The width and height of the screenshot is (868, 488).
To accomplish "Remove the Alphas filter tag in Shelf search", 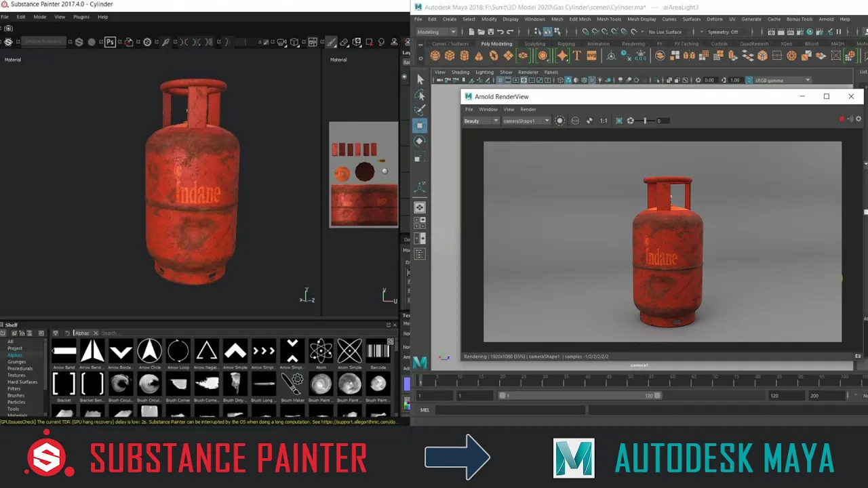I will coord(96,333).
